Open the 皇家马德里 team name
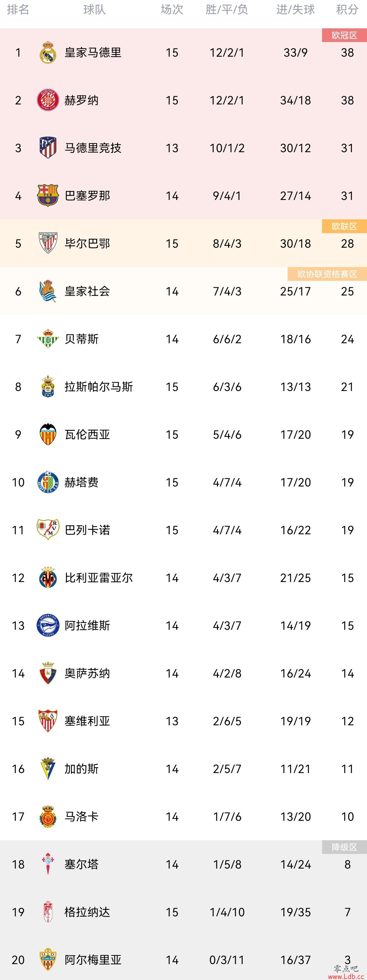367x980 pixels. [93, 53]
